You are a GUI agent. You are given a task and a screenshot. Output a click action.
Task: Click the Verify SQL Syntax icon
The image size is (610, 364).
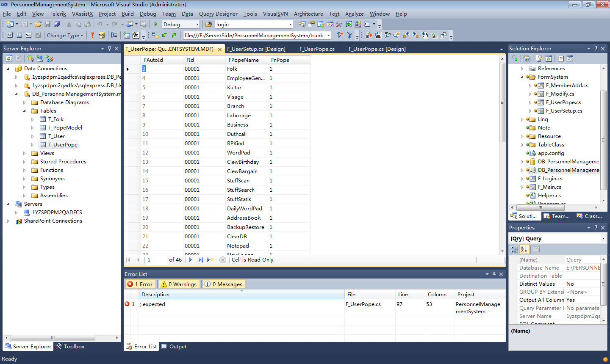[x=102, y=36]
